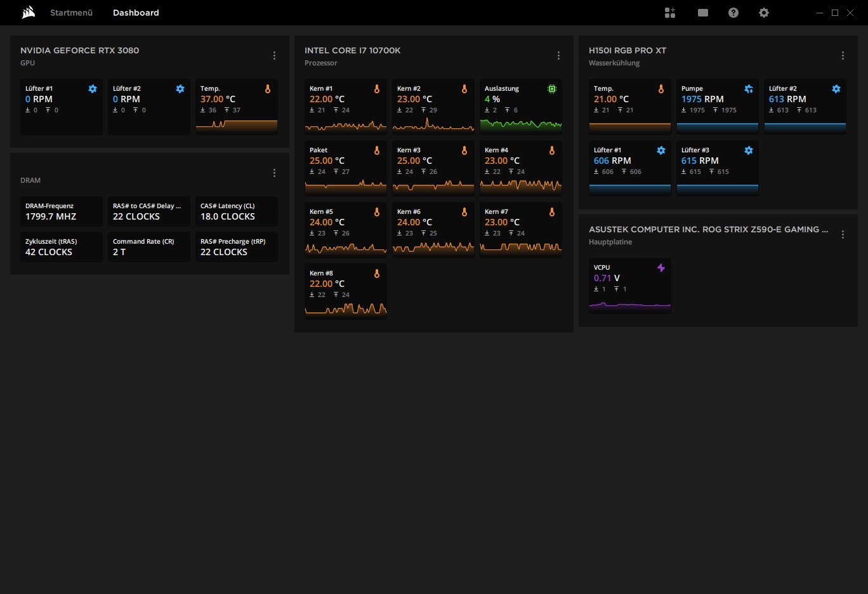This screenshot has height=594, width=868.
Task: Click the Pumpe icon in H150i panel
Action: (749, 89)
